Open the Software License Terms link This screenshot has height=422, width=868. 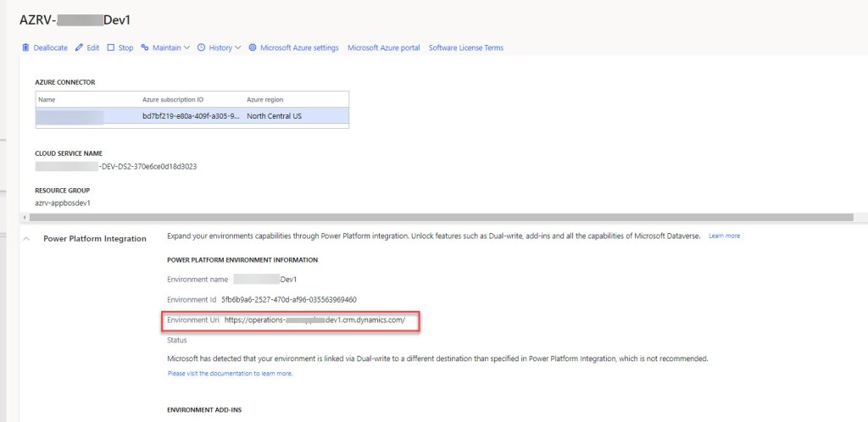(x=465, y=48)
